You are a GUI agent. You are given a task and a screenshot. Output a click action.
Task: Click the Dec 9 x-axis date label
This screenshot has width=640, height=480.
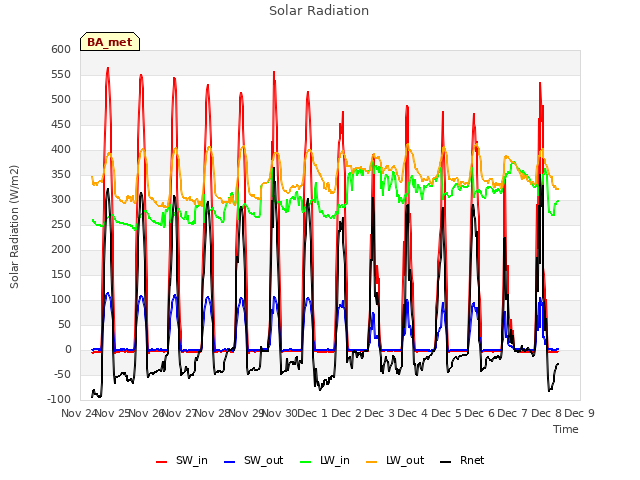point(579,413)
